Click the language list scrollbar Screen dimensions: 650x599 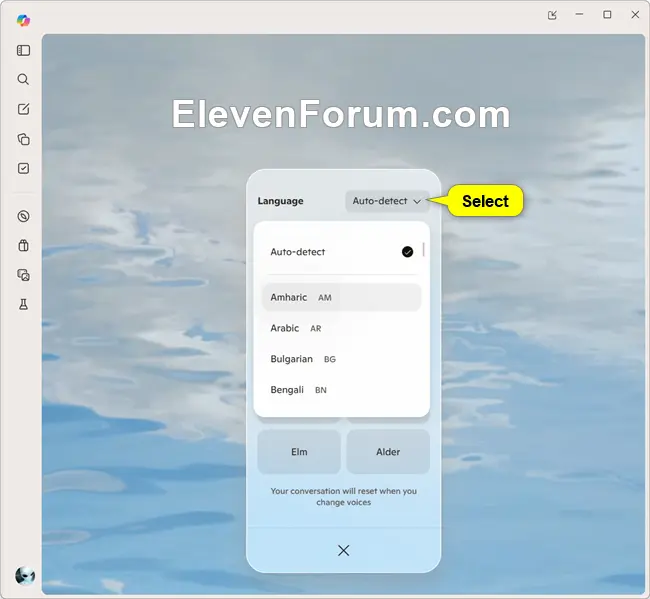(423, 250)
